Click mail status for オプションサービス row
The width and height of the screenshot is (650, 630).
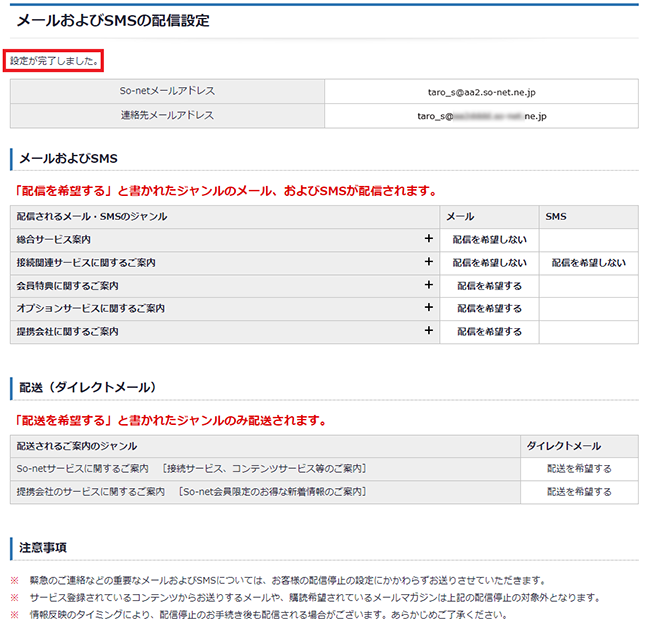(489, 309)
